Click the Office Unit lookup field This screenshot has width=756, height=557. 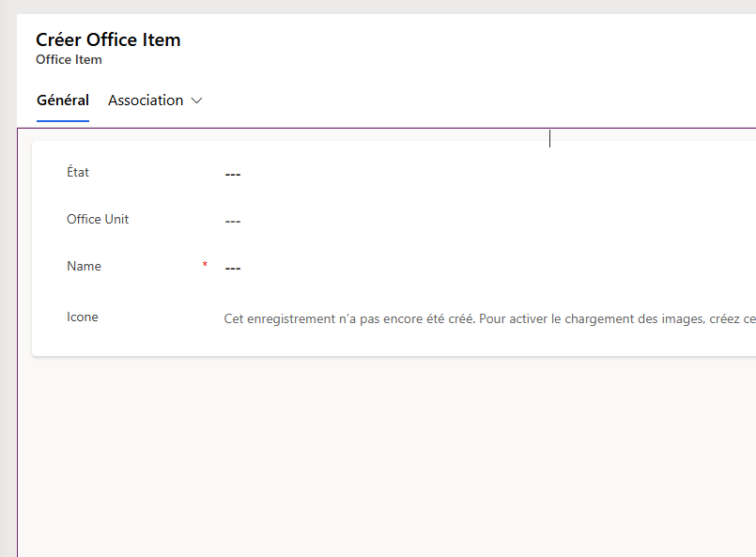click(x=487, y=221)
